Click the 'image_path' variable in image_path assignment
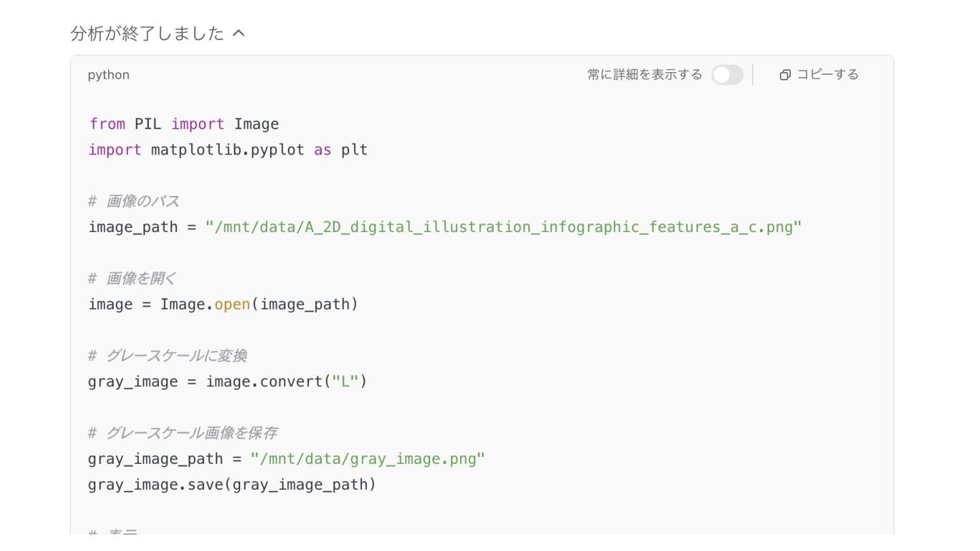This screenshot has width=980, height=551. coord(133,227)
